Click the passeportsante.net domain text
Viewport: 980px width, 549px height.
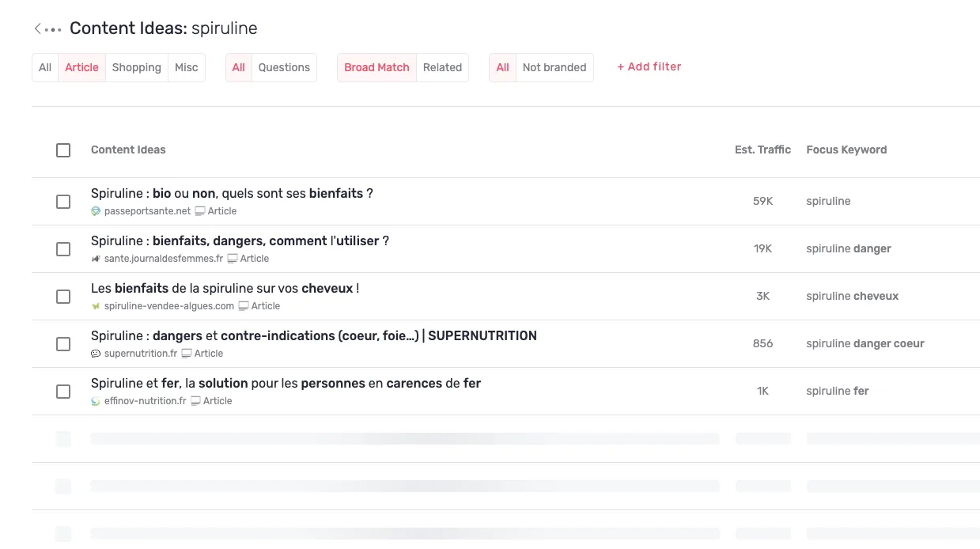tap(147, 211)
